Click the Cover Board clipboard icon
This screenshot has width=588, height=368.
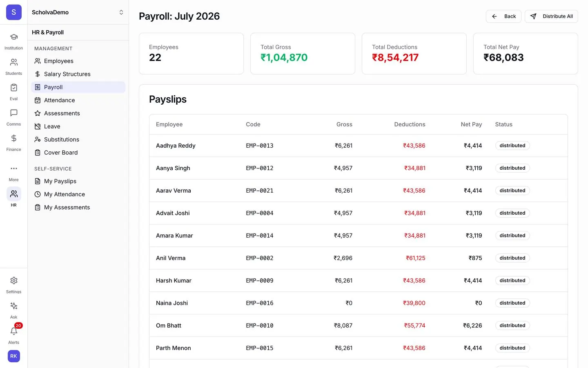[x=38, y=153]
